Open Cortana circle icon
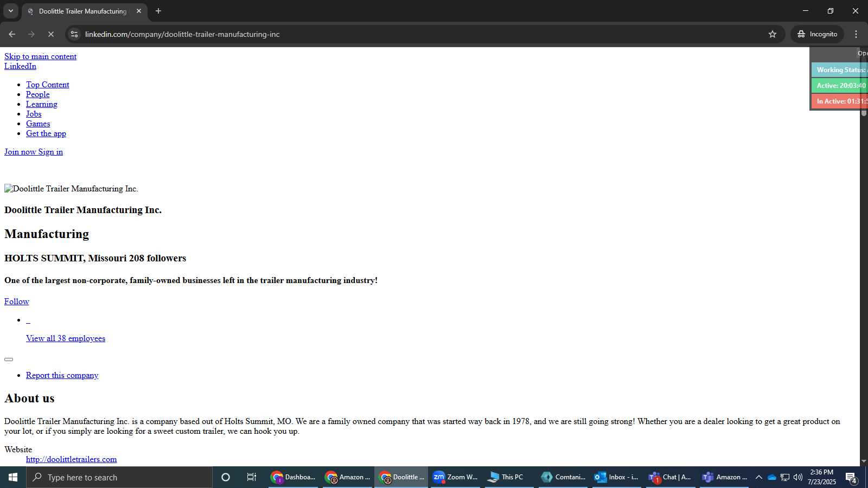This screenshot has height=488, width=868. [x=226, y=477]
